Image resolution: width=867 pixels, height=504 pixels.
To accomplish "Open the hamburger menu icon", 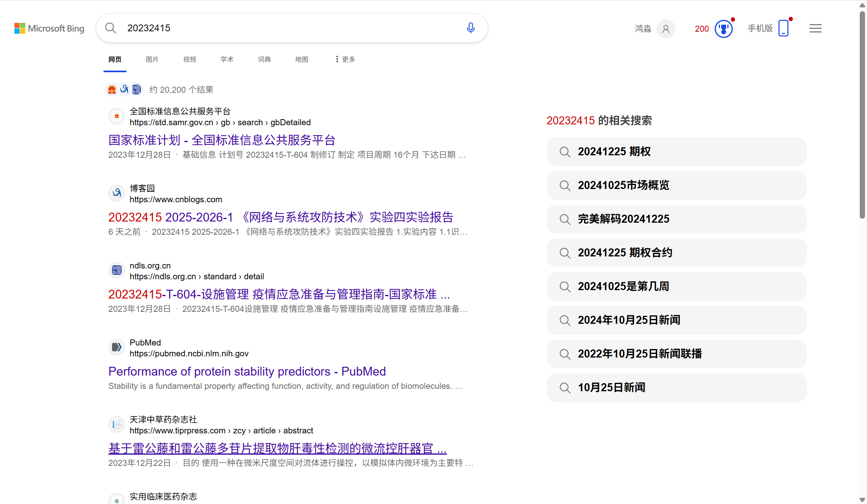I will pyautogui.click(x=816, y=28).
